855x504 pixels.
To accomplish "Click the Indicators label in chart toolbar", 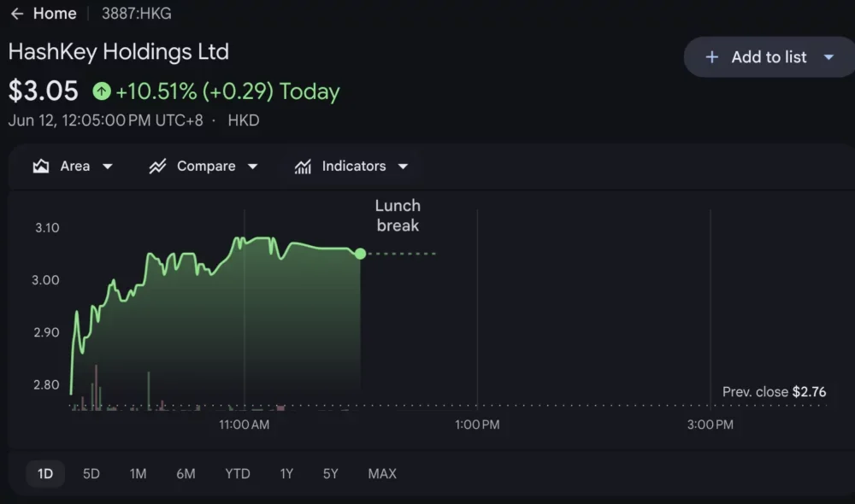I will 354,167.
